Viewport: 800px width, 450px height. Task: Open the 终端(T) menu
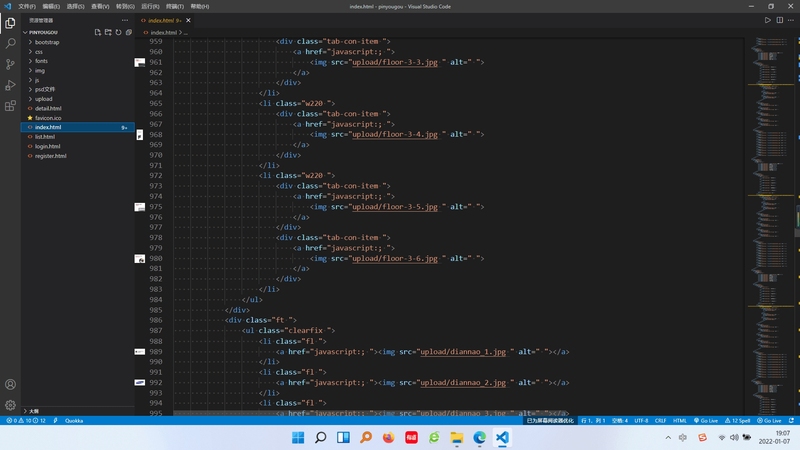point(177,6)
